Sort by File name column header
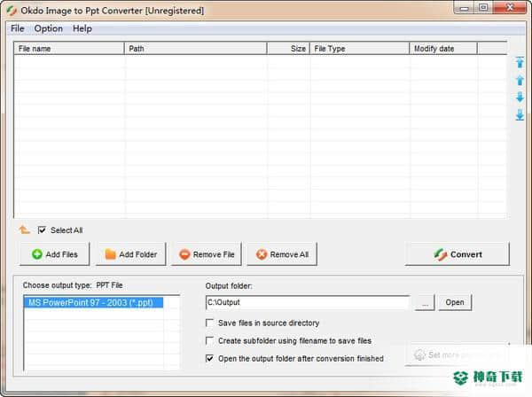Viewport: 532px width, 397px height. pyautogui.click(x=69, y=49)
